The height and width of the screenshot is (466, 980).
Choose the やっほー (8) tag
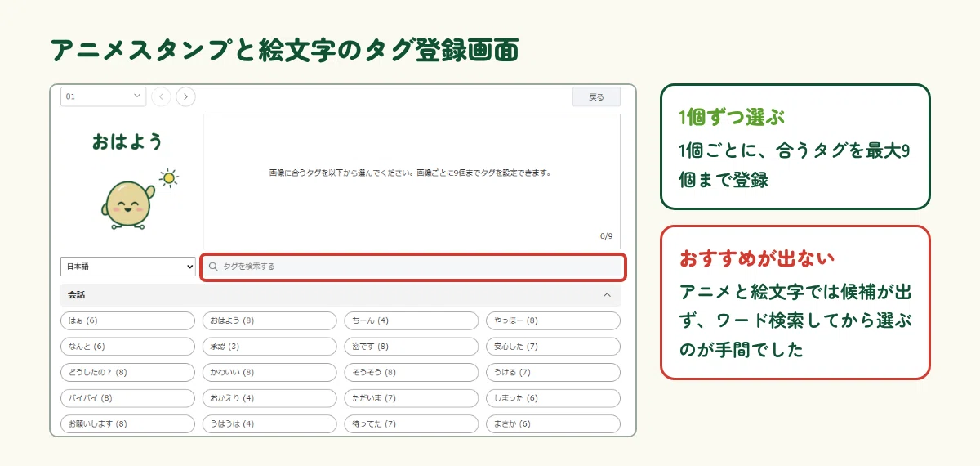(553, 320)
